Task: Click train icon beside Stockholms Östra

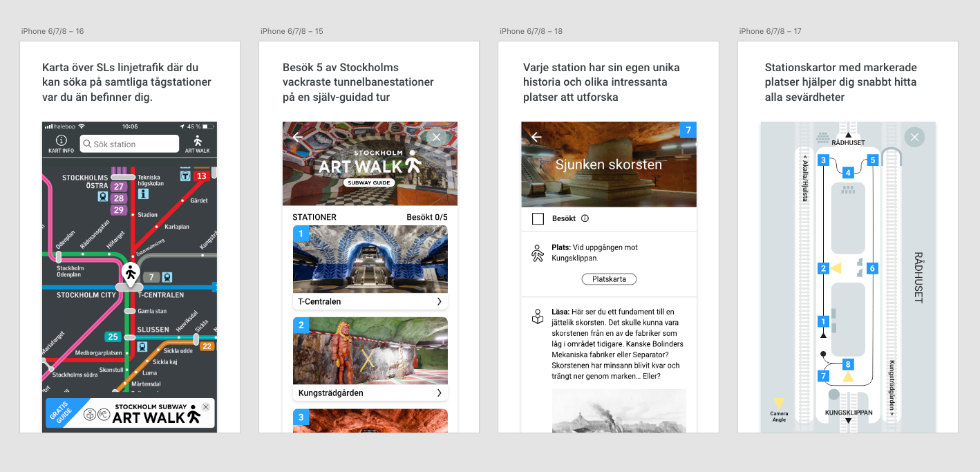Action: tap(102, 196)
